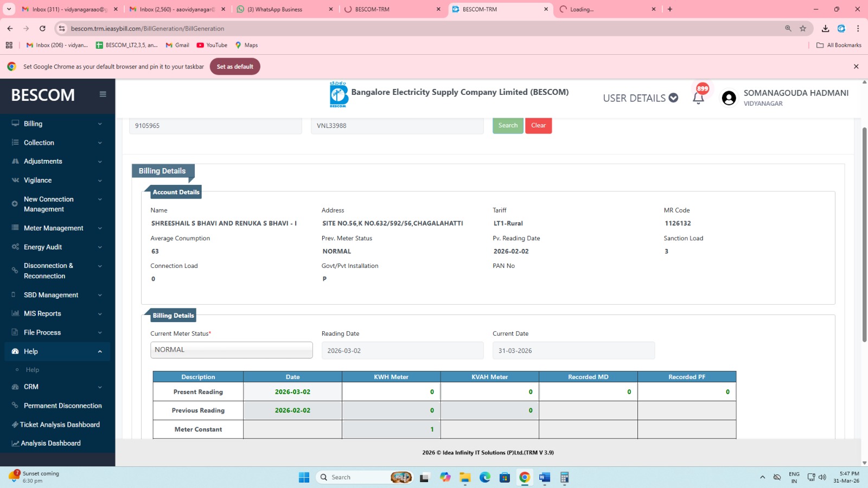Image resolution: width=868 pixels, height=488 pixels.
Task: Click the green Search button
Action: tap(508, 125)
